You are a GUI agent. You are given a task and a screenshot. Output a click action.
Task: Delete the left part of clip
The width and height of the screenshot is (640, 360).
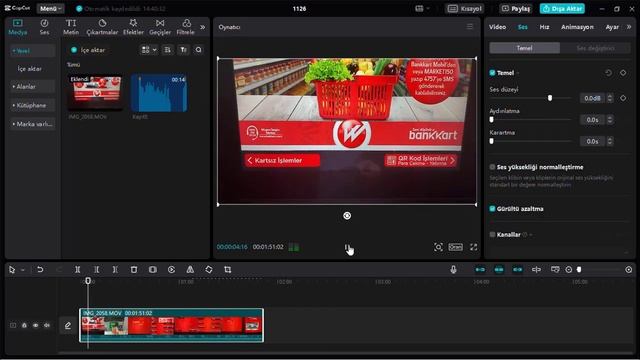coord(96,269)
